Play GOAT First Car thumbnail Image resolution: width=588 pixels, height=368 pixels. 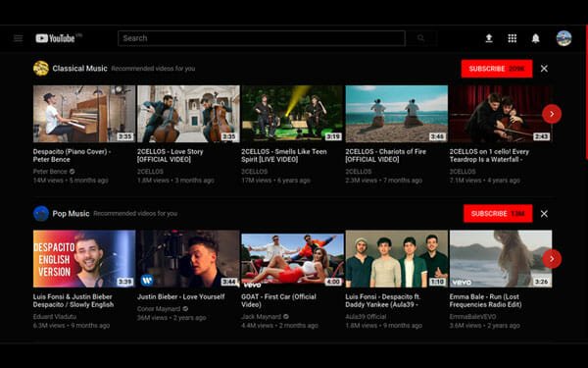[x=292, y=259]
